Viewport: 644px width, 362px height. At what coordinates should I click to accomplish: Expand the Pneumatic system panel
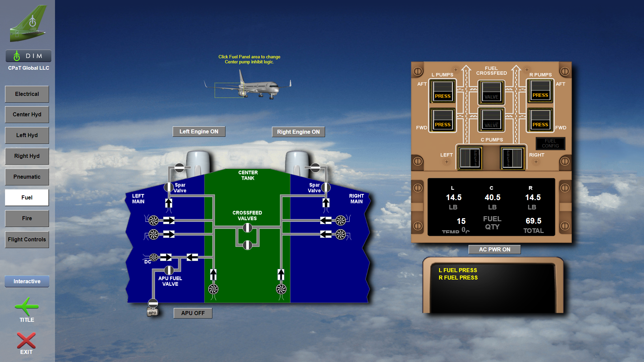(27, 177)
